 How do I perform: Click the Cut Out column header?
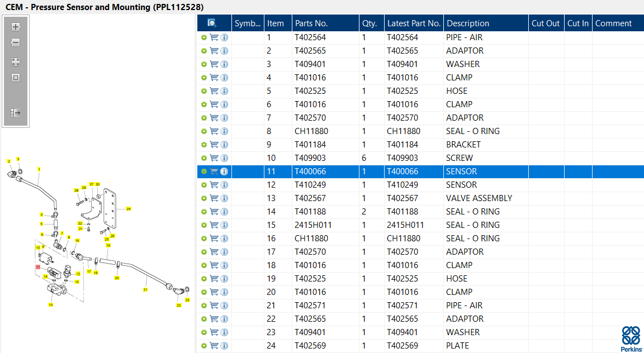pos(546,23)
